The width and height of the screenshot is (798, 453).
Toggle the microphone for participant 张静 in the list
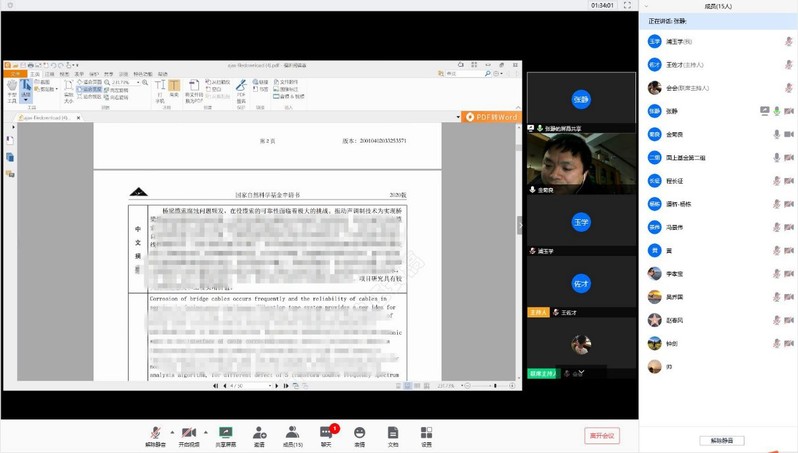[x=776, y=111]
